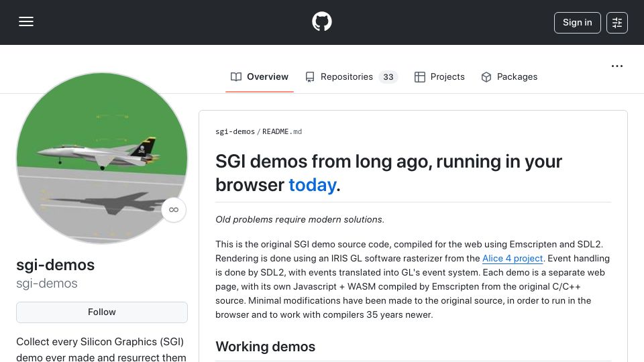The width and height of the screenshot is (644, 362).
Task: Open the hamburger navigation menu
Action: click(x=26, y=21)
